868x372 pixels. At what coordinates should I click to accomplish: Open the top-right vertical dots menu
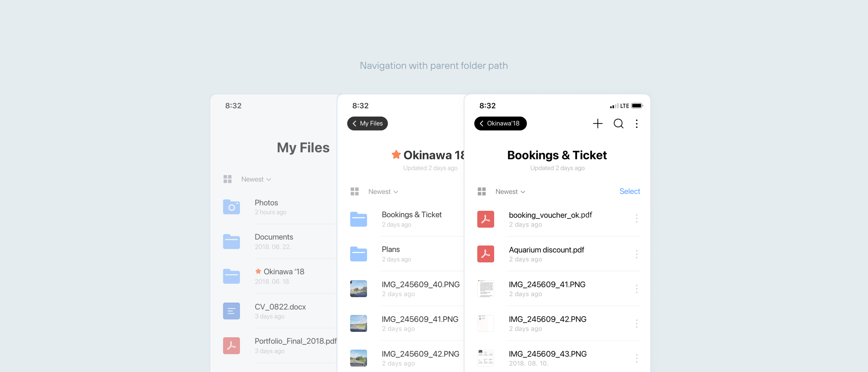coord(636,124)
